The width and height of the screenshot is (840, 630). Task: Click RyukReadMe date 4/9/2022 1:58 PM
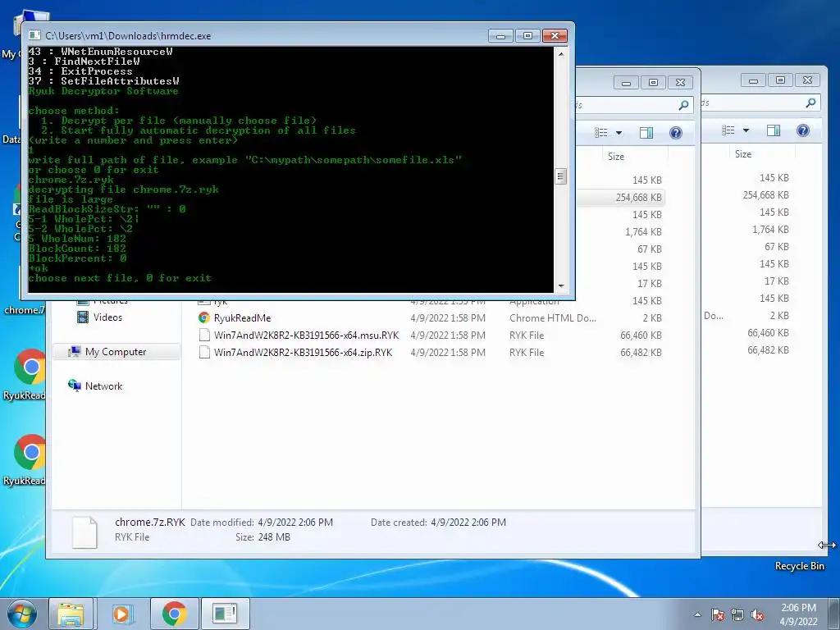click(x=448, y=317)
